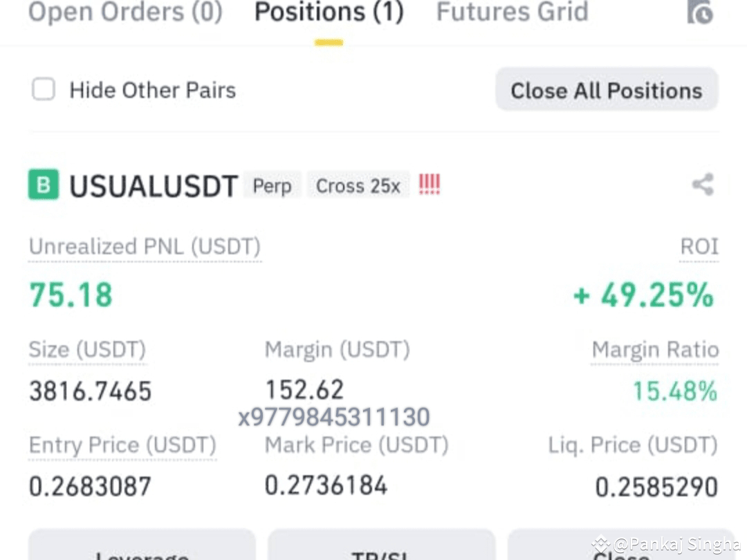
Task: Click Close All Positions button
Action: tap(607, 89)
